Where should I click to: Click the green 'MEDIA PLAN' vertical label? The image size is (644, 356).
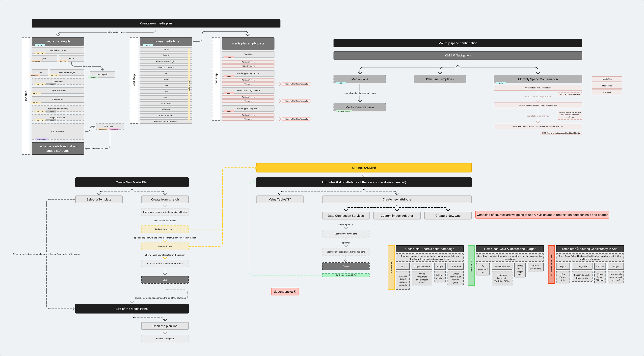click(x=471, y=265)
